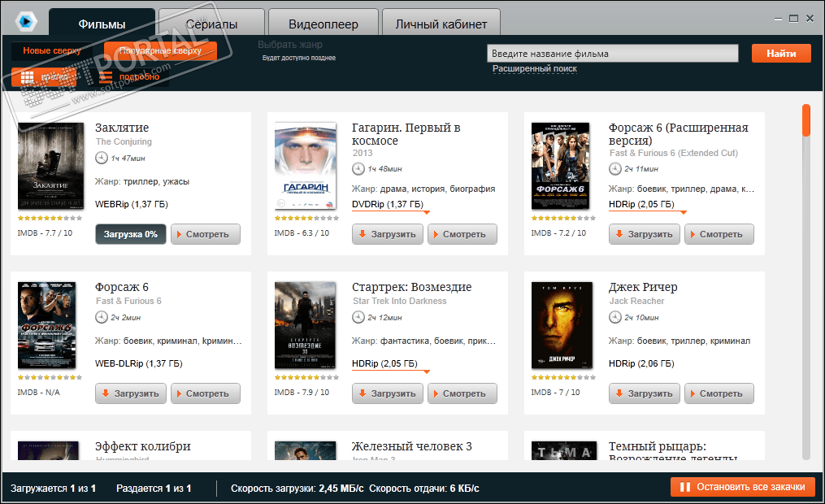Watch Заклятие with Смотреть button
The width and height of the screenshot is (825, 504).
pyautogui.click(x=206, y=234)
